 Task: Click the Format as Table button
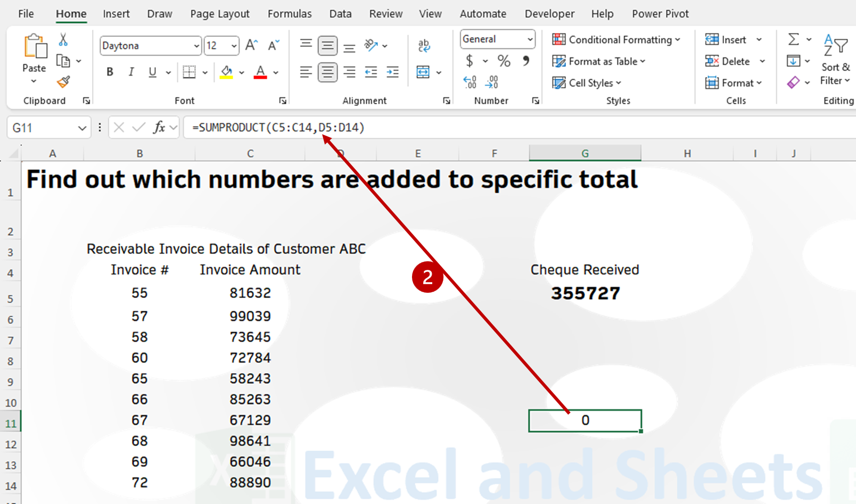598,61
